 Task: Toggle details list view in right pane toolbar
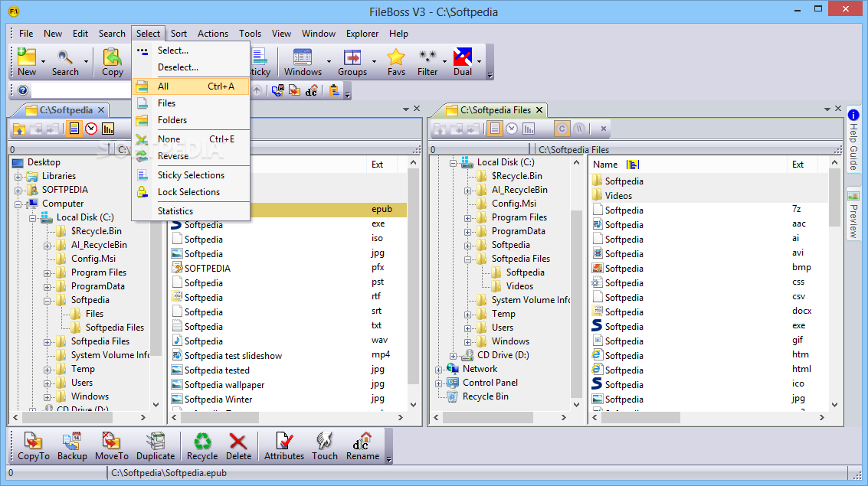[495, 129]
